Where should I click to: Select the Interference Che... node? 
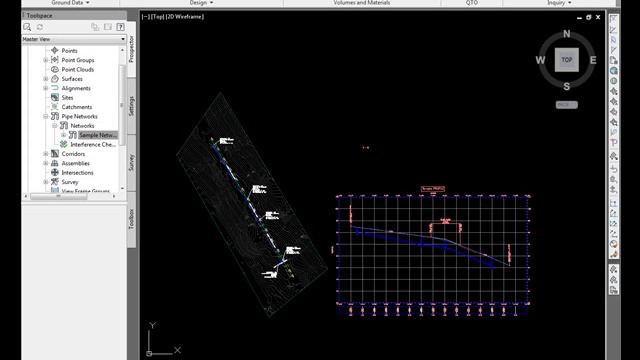93,144
